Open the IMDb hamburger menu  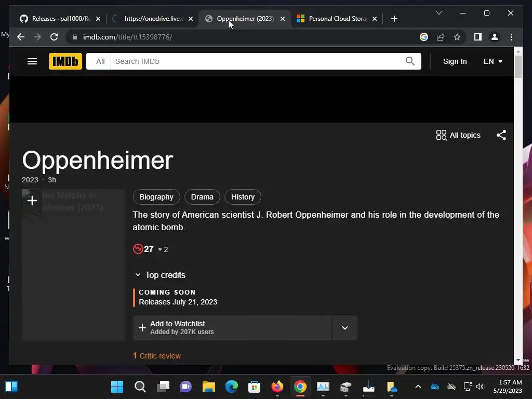(32, 61)
